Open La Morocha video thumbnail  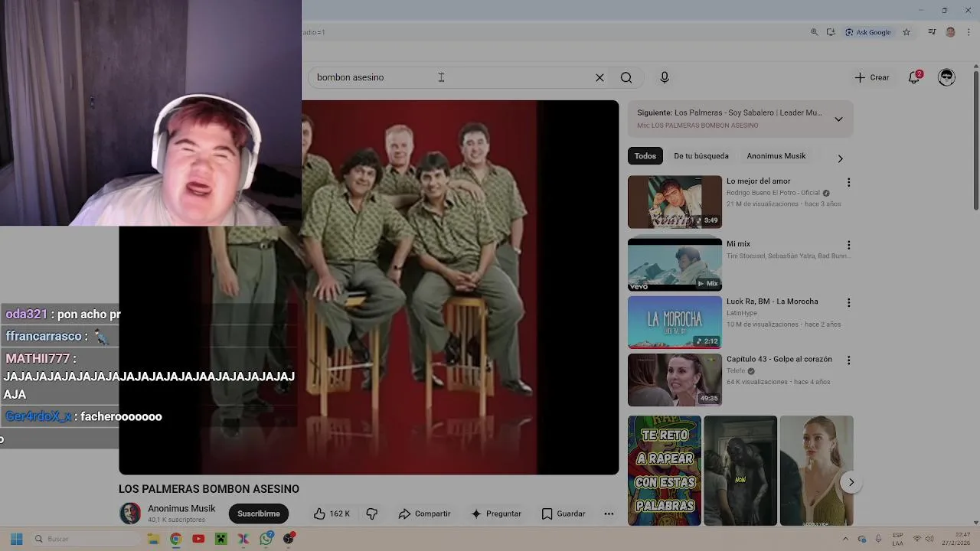pos(675,322)
